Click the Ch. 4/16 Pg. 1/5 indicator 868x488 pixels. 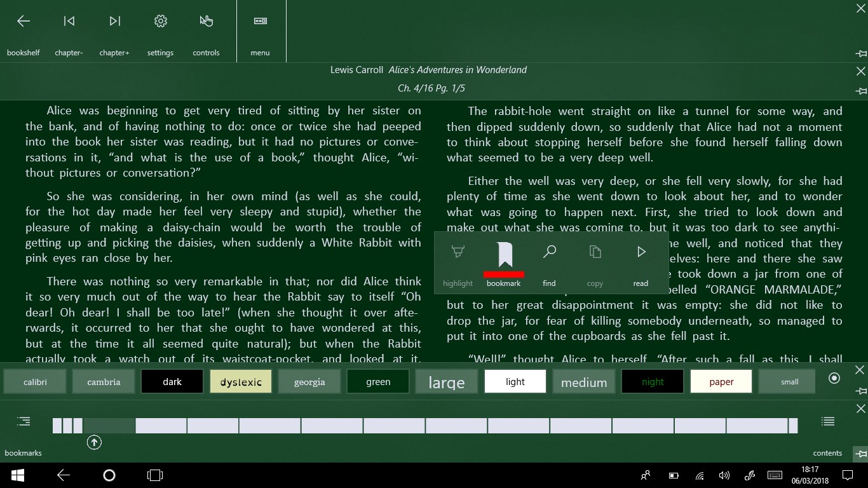[431, 88]
